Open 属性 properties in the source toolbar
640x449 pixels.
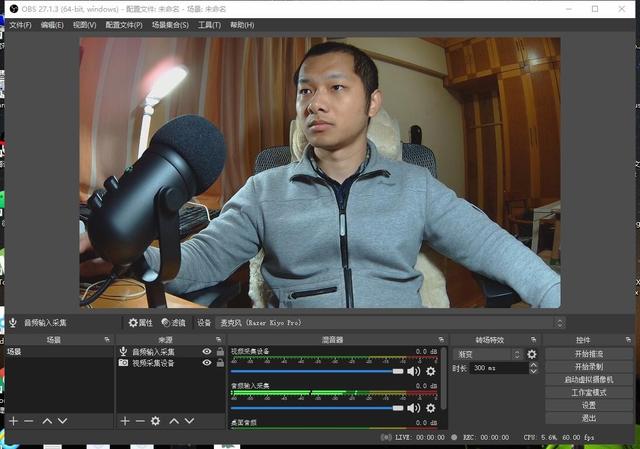pyautogui.click(x=141, y=323)
